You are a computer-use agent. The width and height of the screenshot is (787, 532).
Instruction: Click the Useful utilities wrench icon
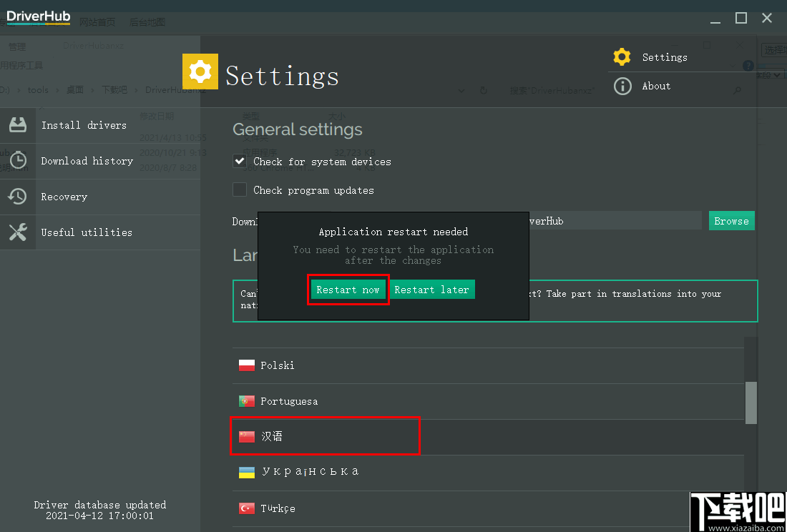click(18, 232)
